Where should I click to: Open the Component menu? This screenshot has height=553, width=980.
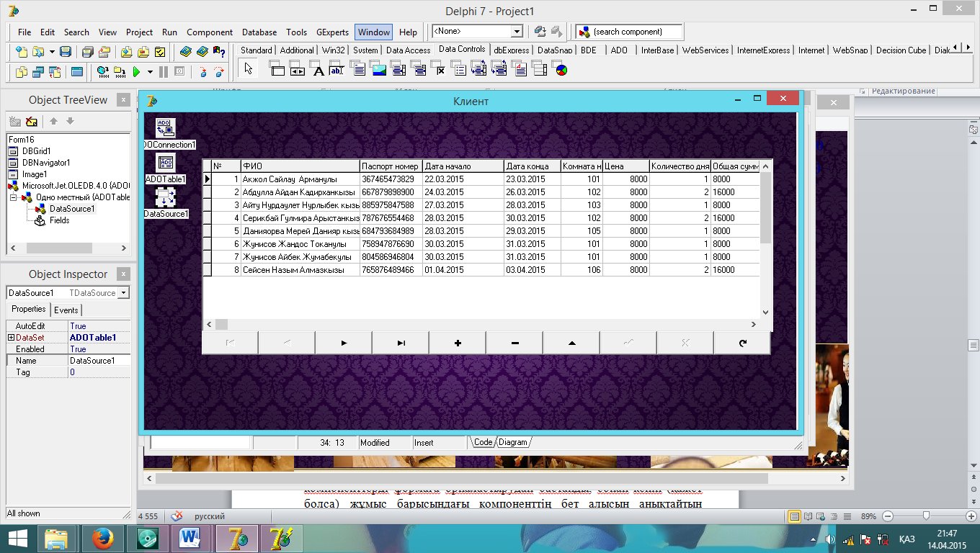210,32
